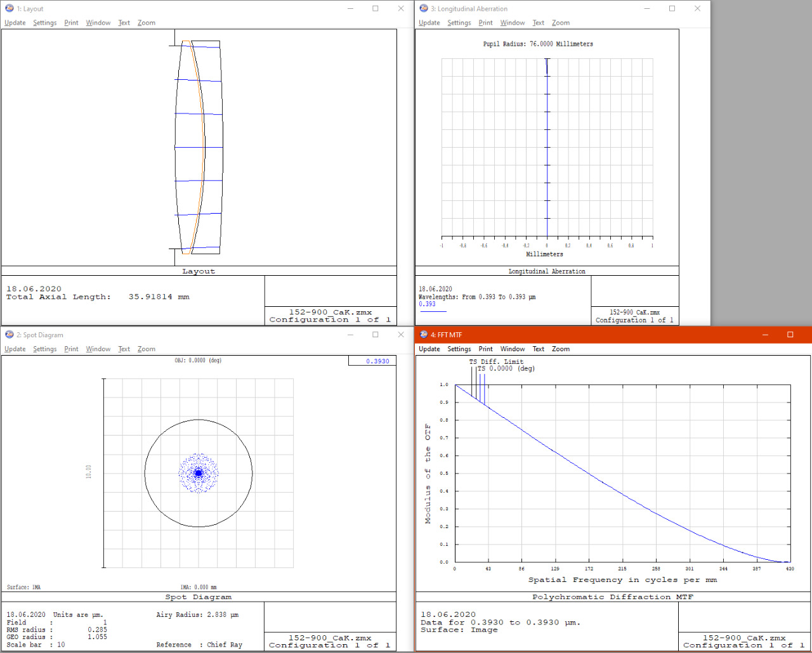The height and width of the screenshot is (653, 812).
Task: Open Print menu in the Layout window
Action: point(71,23)
